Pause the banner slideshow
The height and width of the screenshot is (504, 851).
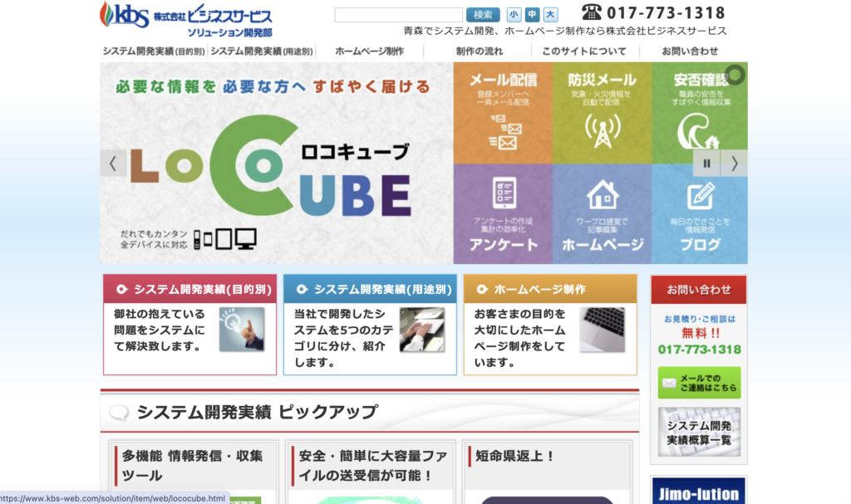pyautogui.click(x=706, y=164)
